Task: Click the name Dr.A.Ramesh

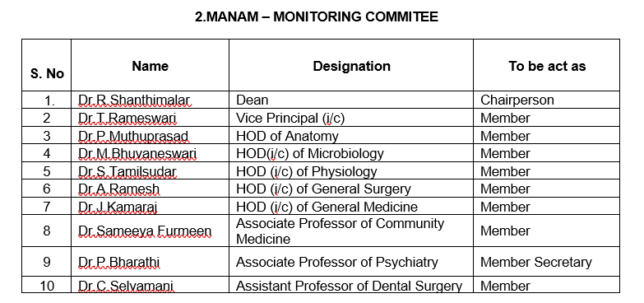Action: point(118,189)
